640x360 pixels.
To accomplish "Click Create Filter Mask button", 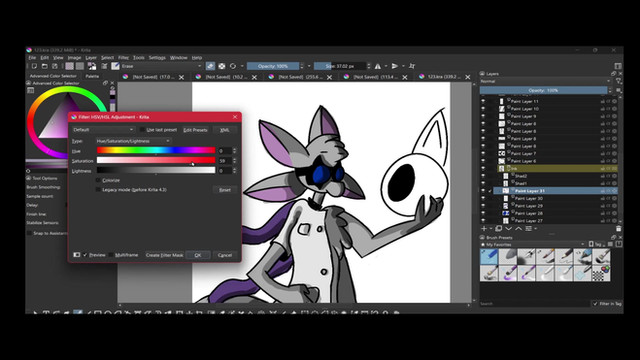I will (x=164, y=255).
